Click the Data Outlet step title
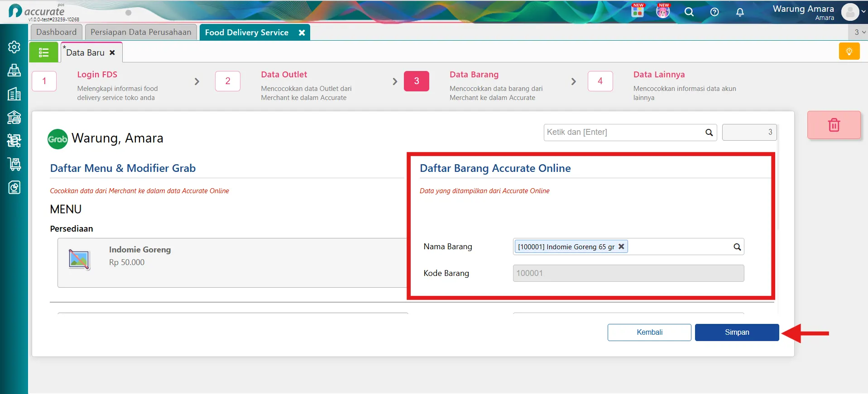The image size is (868, 394). click(284, 75)
